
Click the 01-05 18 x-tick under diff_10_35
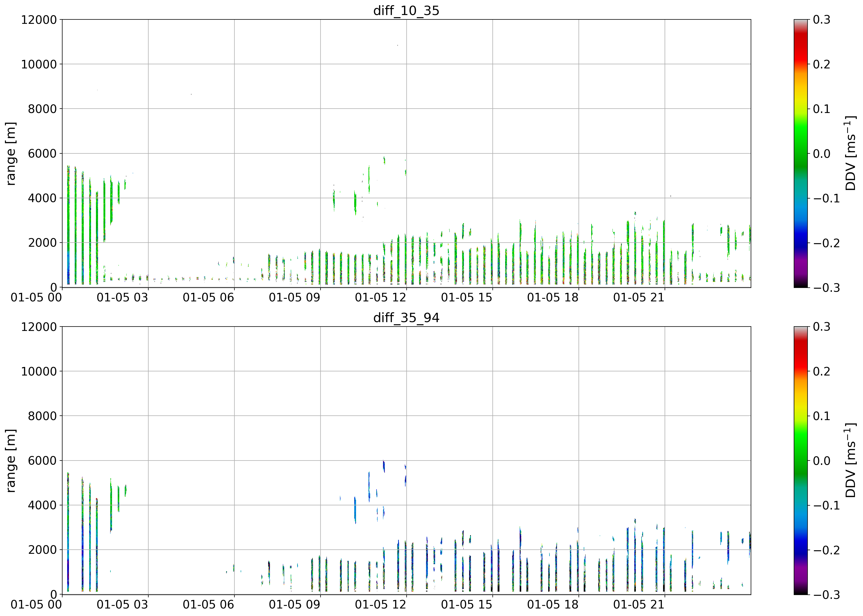553,298
